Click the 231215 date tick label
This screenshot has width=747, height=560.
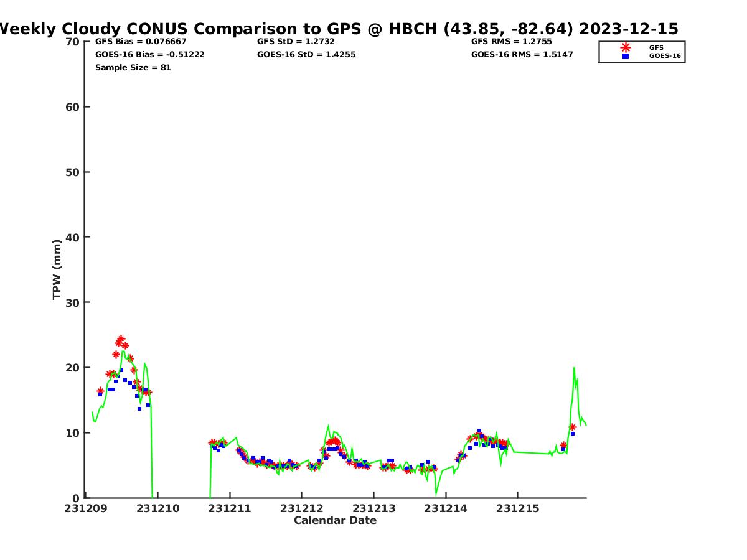coord(517,508)
